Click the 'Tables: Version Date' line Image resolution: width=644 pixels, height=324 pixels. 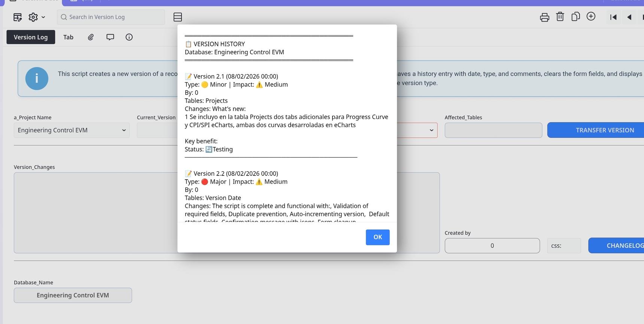(x=213, y=198)
